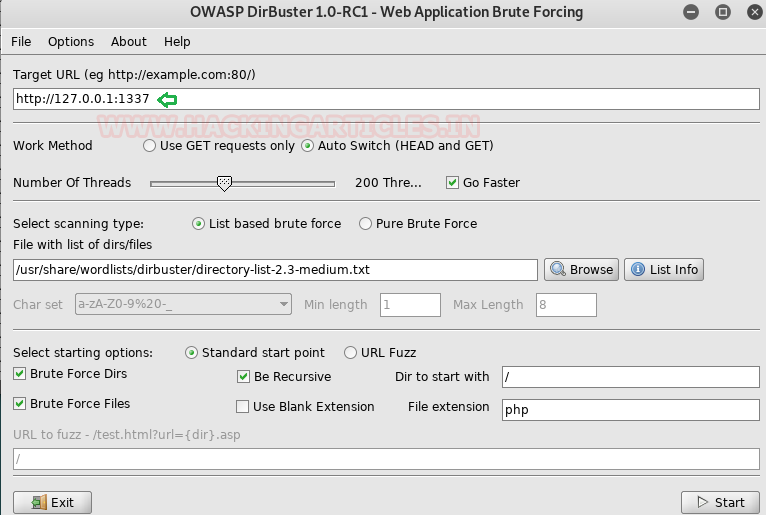
Task: Click the Exit button
Action: (x=52, y=503)
